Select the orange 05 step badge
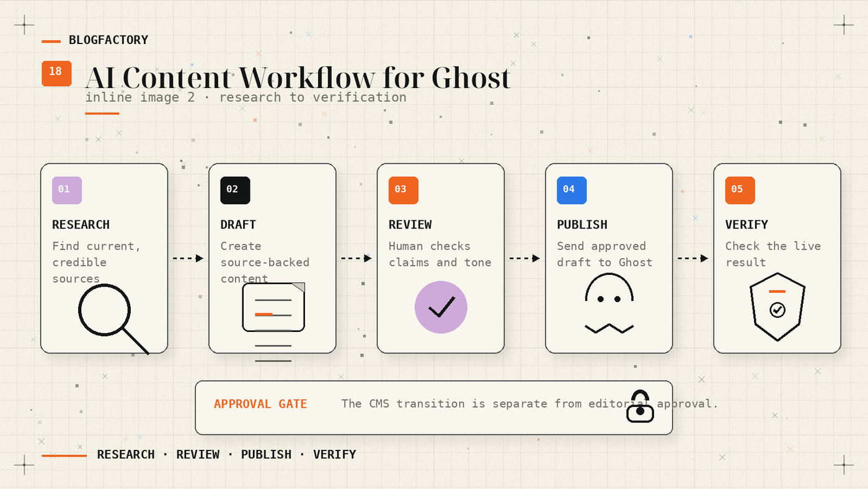 pos(740,191)
